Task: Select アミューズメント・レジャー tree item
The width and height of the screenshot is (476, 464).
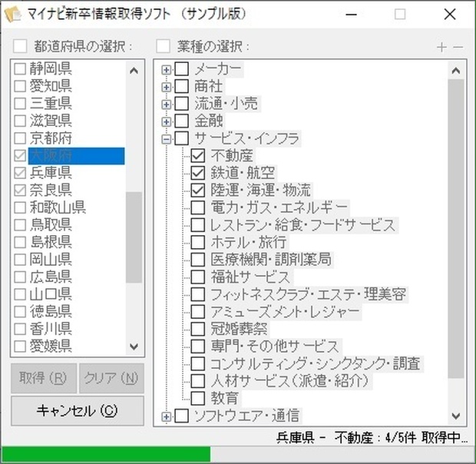Action: [x=285, y=312]
